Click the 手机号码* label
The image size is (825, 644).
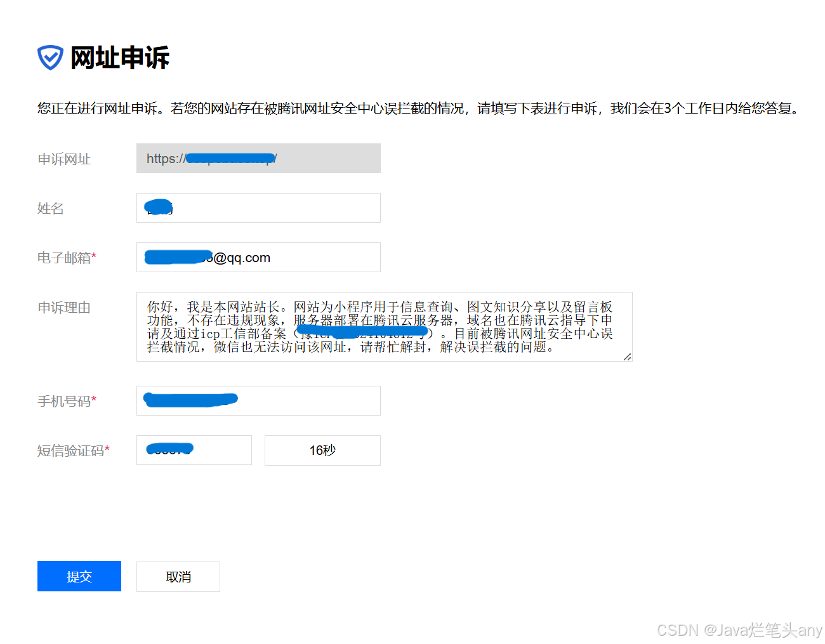[67, 402]
